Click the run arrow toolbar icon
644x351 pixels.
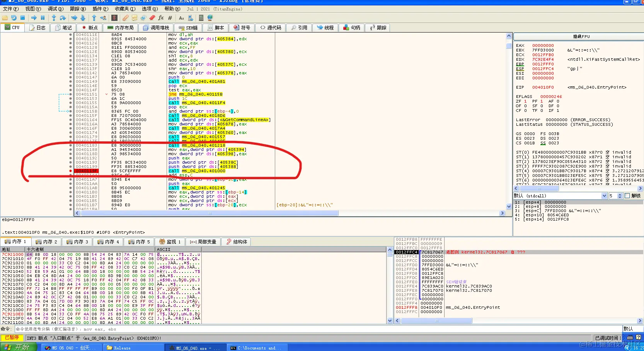click(34, 18)
